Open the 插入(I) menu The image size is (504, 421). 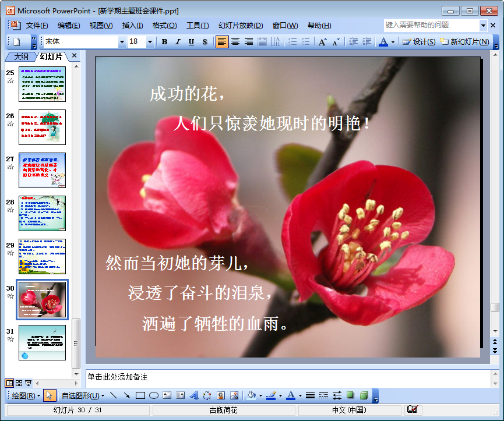click(x=132, y=26)
